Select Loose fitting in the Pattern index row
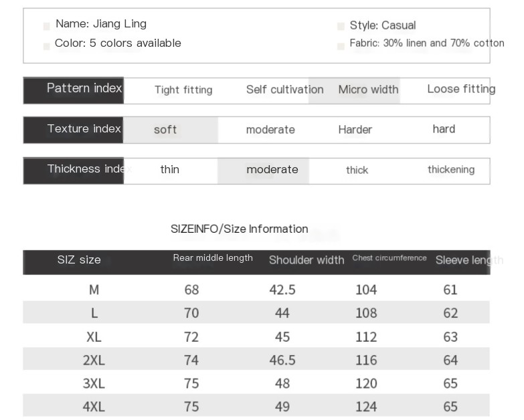 pyautogui.click(x=460, y=90)
